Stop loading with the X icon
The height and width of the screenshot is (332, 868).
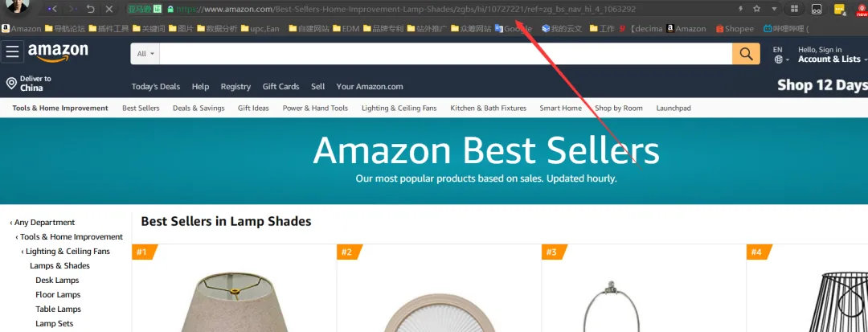109,9
